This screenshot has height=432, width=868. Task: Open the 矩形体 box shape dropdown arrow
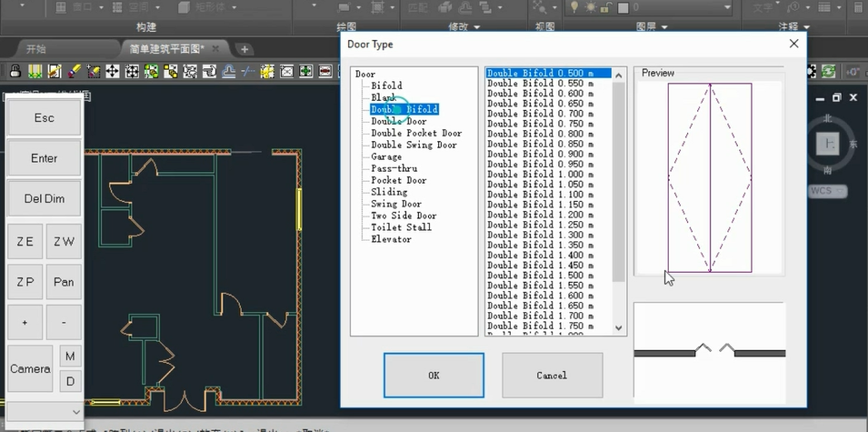(234, 7)
